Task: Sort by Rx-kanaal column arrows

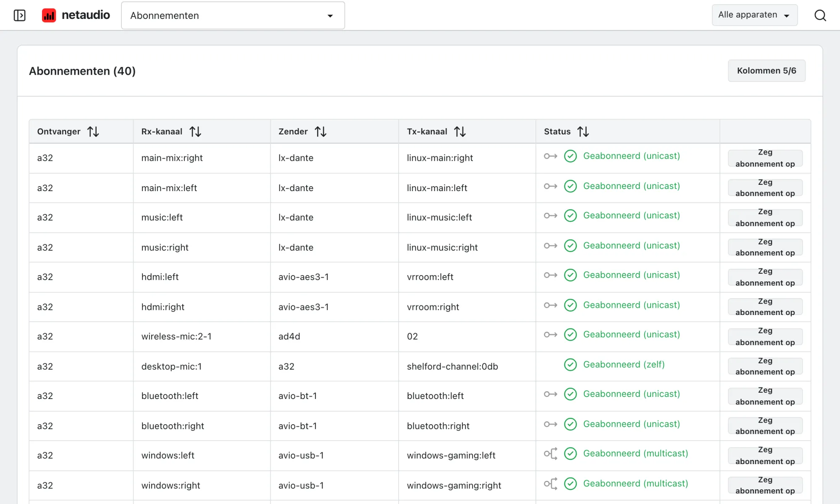Action: [195, 132]
